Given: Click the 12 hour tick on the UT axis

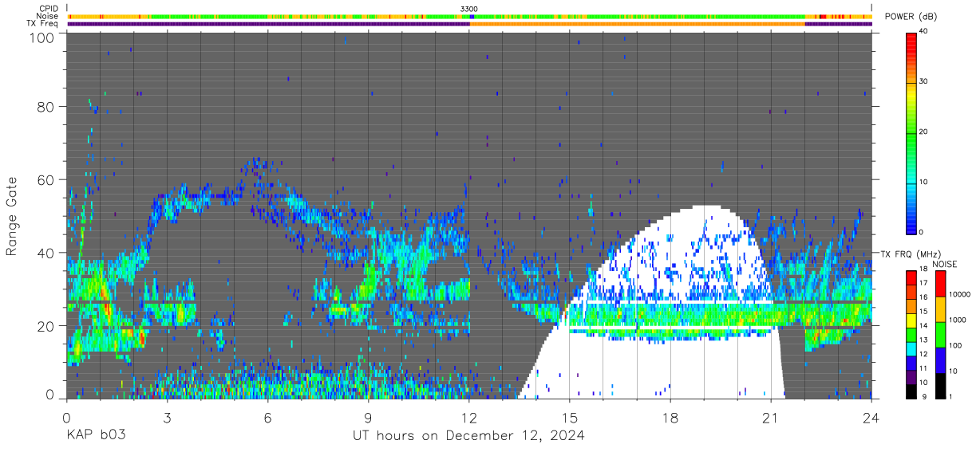Looking at the screenshot, I should point(469,417).
